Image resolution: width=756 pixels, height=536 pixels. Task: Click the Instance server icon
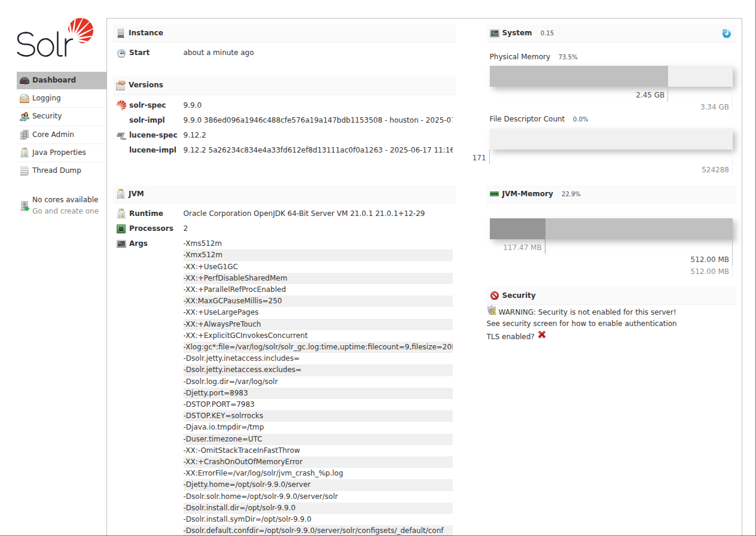click(x=121, y=33)
